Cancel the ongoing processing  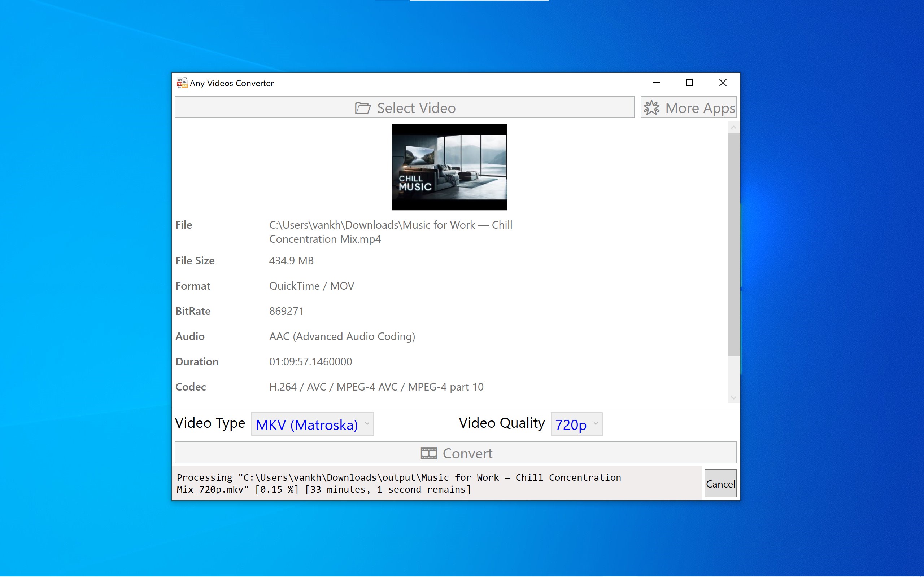pyautogui.click(x=720, y=484)
